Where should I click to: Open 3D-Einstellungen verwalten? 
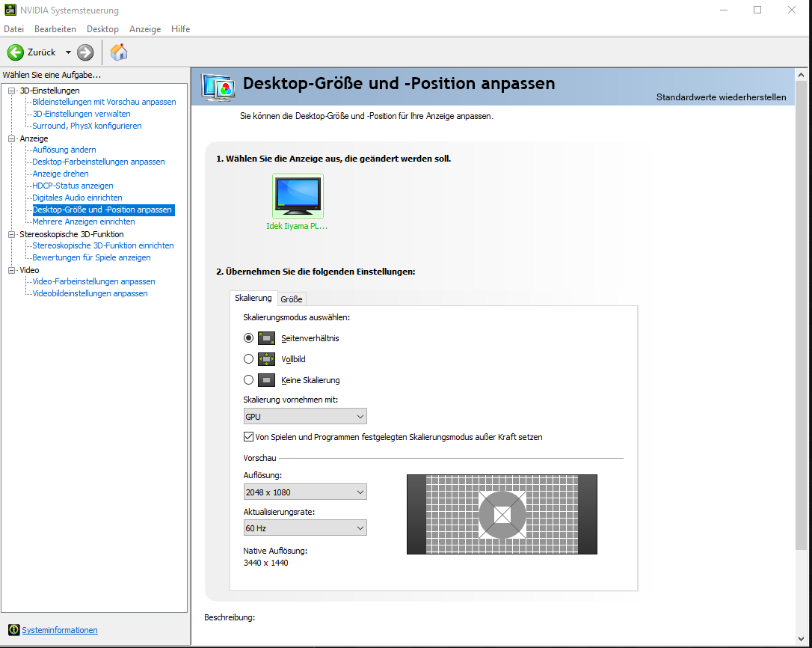(x=81, y=114)
